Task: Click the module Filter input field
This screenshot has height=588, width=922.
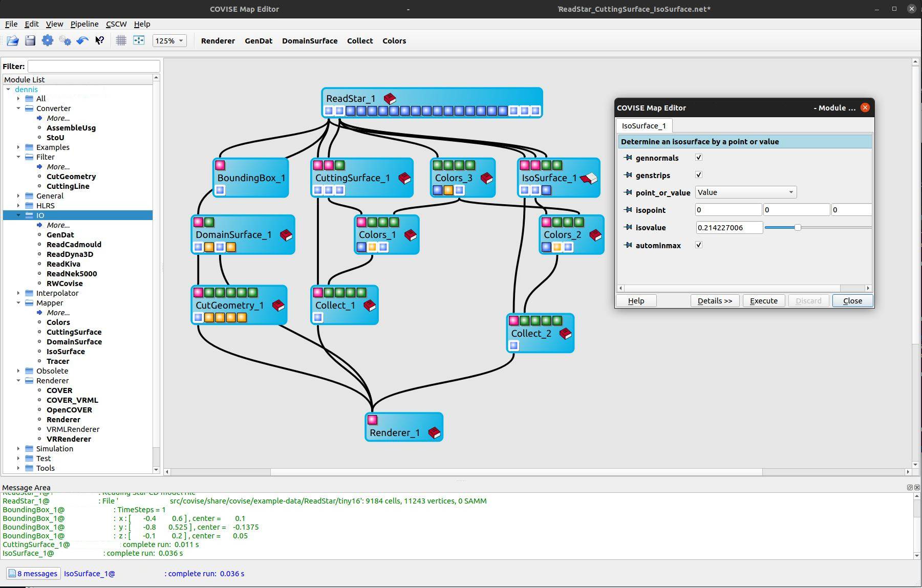Action: pyautogui.click(x=94, y=66)
